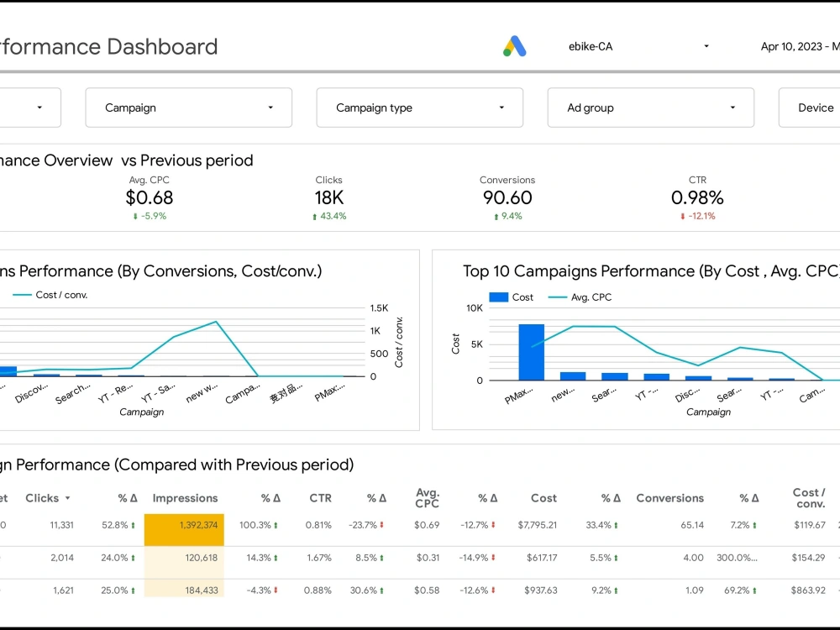Sort the table by Clicks column header
Screen dimensions: 840x630
[x=42, y=498]
